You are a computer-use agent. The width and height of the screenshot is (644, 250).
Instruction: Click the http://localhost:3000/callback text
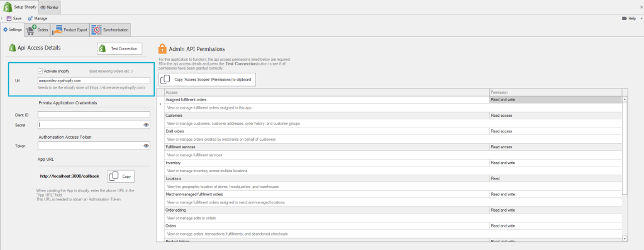[69, 176]
